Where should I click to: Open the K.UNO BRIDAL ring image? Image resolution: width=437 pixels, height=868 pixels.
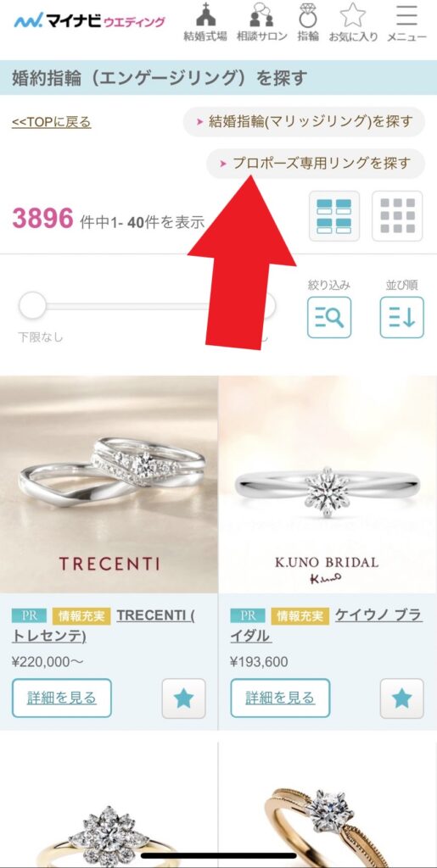(x=328, y=484)
